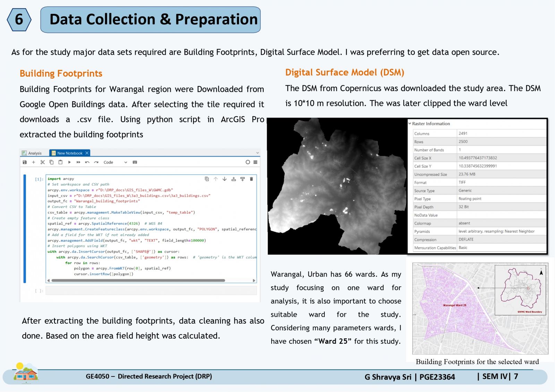
Task: Click the NoData Value label
Action: pos(426,215)
